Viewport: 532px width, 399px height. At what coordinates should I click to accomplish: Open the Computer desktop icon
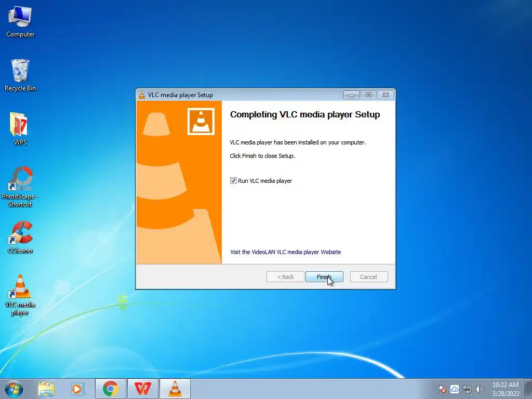click(20, 21)
